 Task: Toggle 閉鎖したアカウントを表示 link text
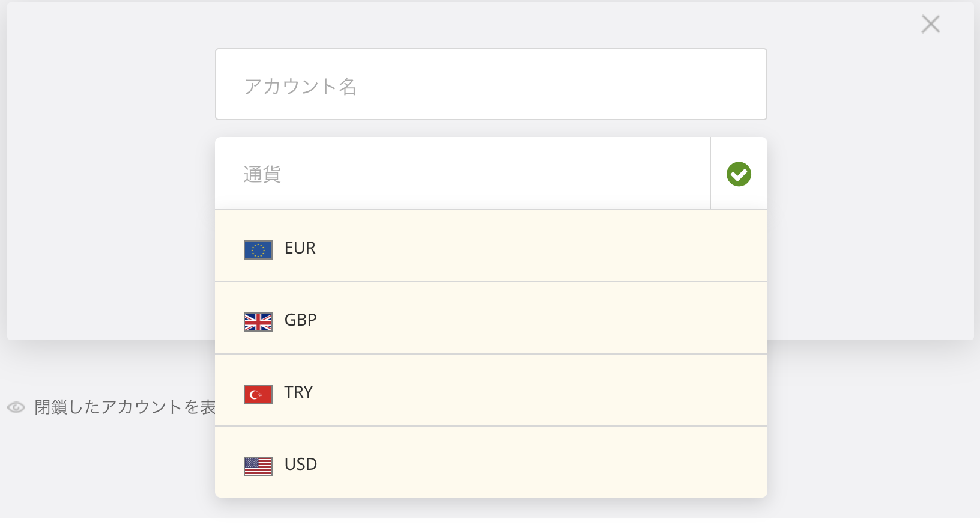125,407
